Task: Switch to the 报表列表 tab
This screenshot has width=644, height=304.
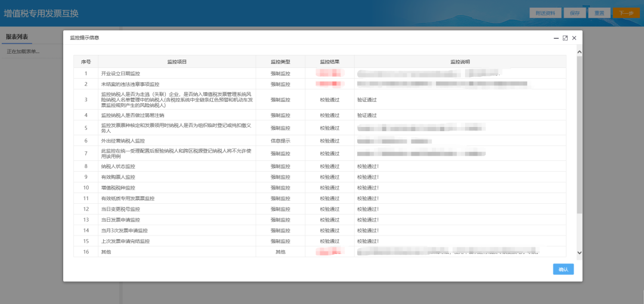Action: coord(17,37)
